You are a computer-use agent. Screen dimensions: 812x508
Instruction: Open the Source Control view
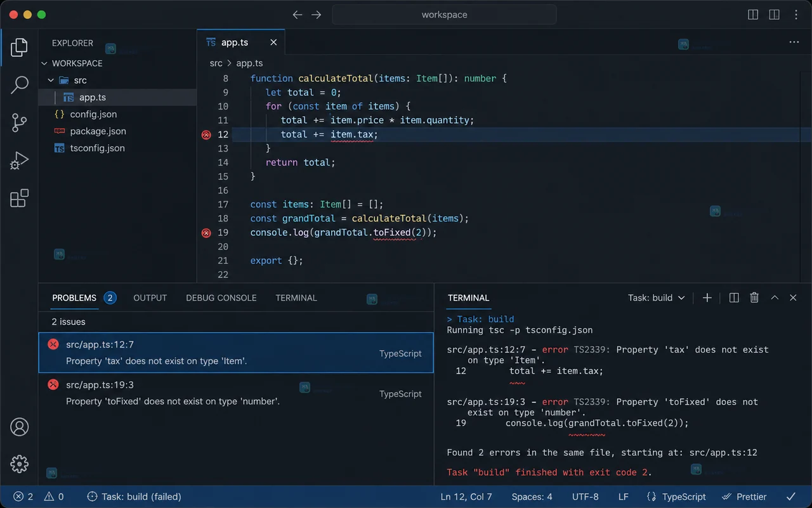click(19, 122)
